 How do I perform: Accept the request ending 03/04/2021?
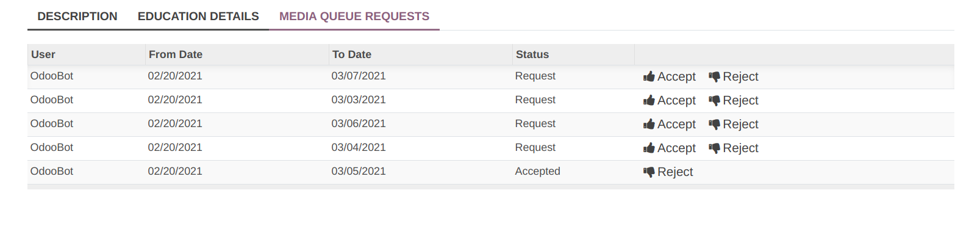pyautogui.click(x=669, y=148)
